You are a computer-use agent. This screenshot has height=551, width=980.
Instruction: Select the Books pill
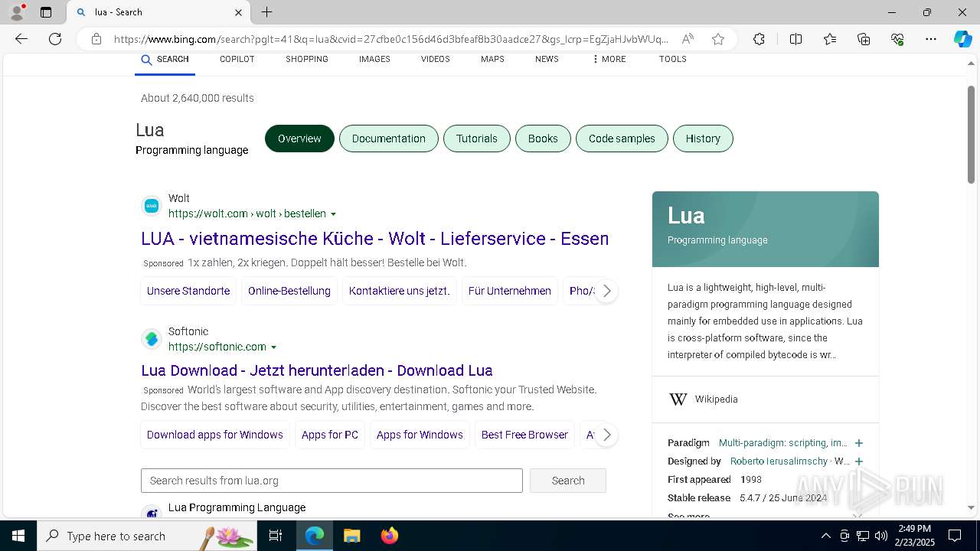(x=543, y=139)
